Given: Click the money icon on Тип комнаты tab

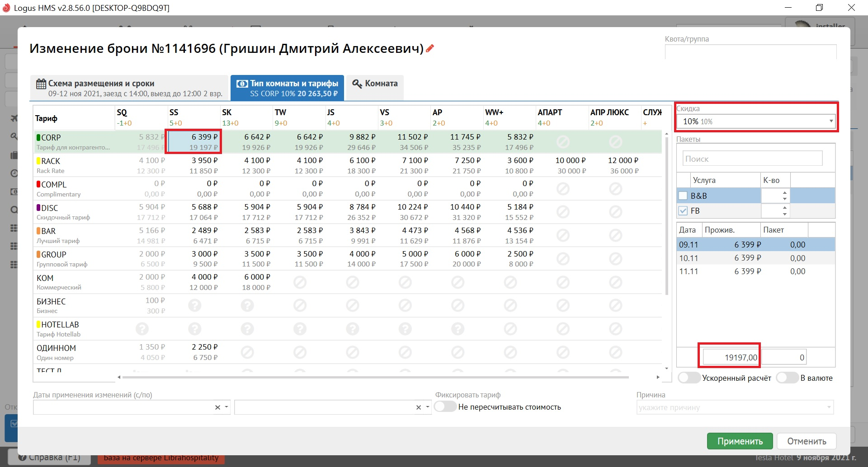Looking at the screenshot, I should (x=242, y=84).
